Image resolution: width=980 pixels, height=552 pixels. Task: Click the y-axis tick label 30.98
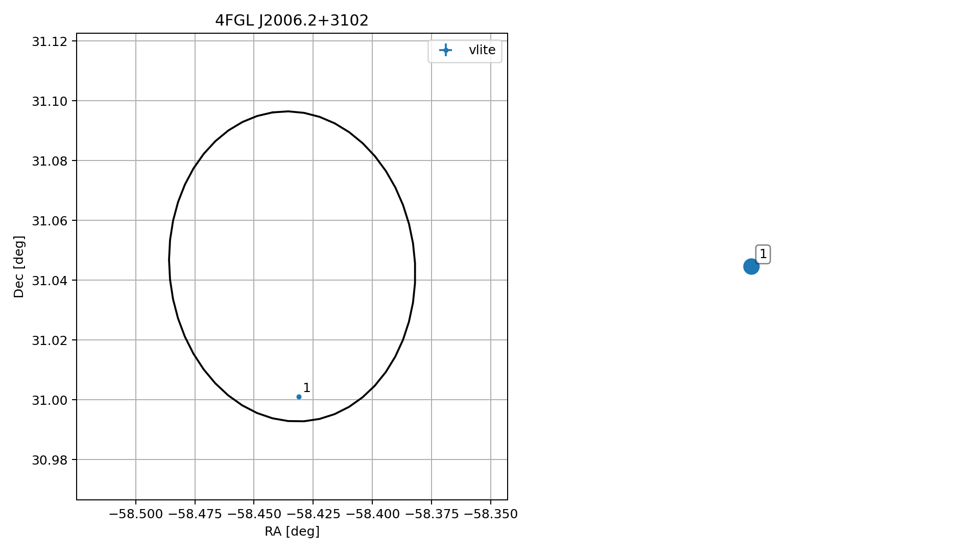point(50,460)
